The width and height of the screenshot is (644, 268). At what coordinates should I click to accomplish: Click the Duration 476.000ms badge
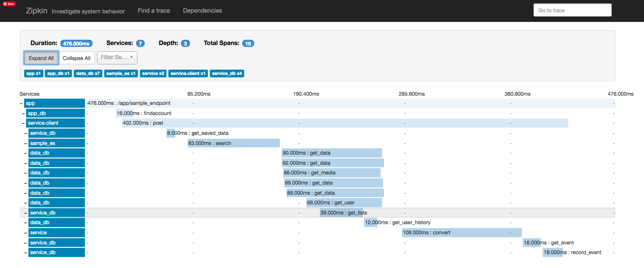click(x=76, y=43)
